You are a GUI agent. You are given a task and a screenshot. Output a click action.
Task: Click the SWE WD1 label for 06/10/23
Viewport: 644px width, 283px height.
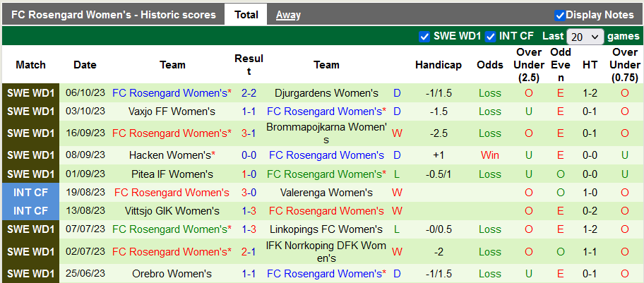[x=31, y=93]
